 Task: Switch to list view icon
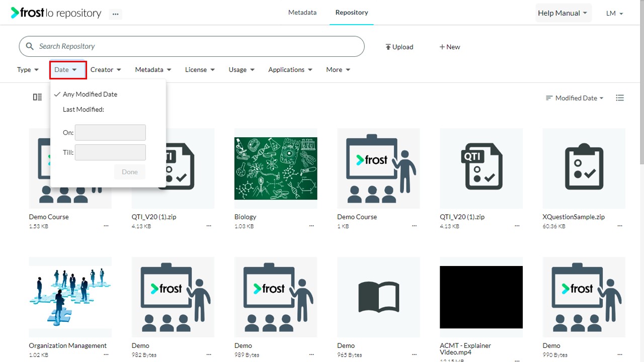tap(620, 98)
